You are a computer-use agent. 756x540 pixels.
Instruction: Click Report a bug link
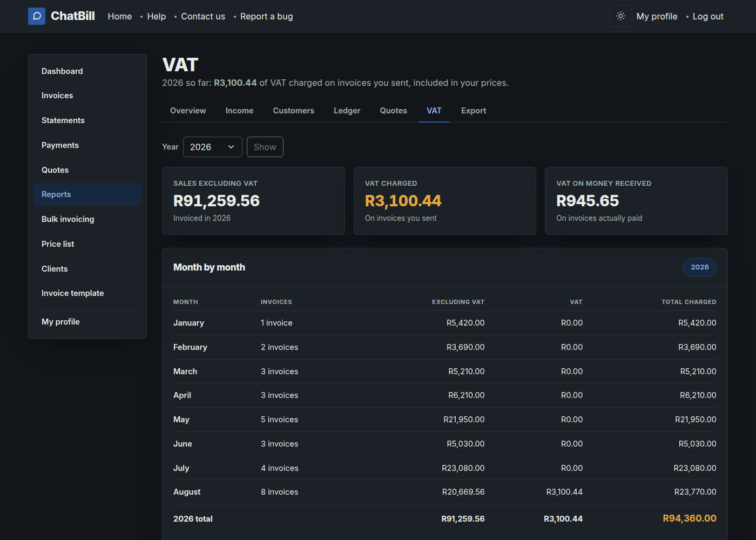tap(267, 16)
